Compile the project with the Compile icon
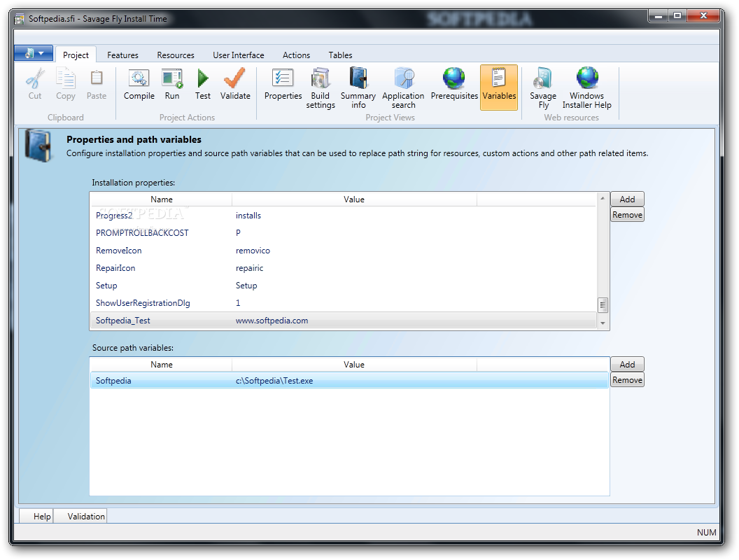The width and height of the screenshot is (739, 560). [x=139, y=78]
